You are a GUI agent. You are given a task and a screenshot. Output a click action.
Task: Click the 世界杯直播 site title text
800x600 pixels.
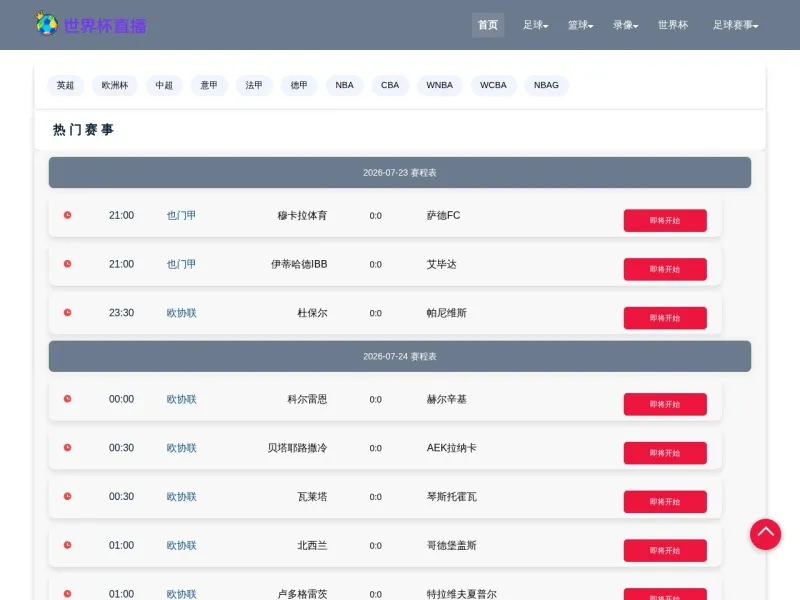coord(105,26)
